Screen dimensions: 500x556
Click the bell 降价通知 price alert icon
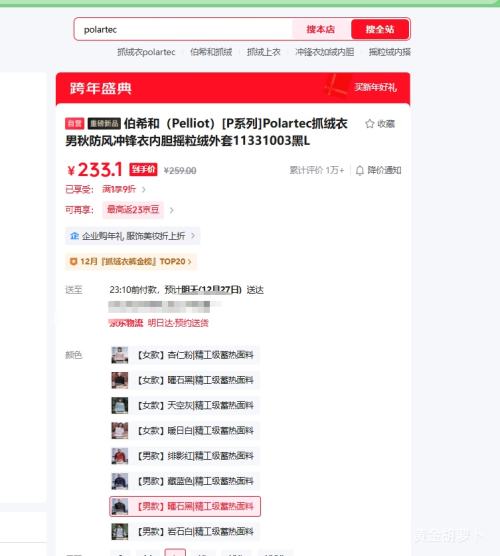360,171
